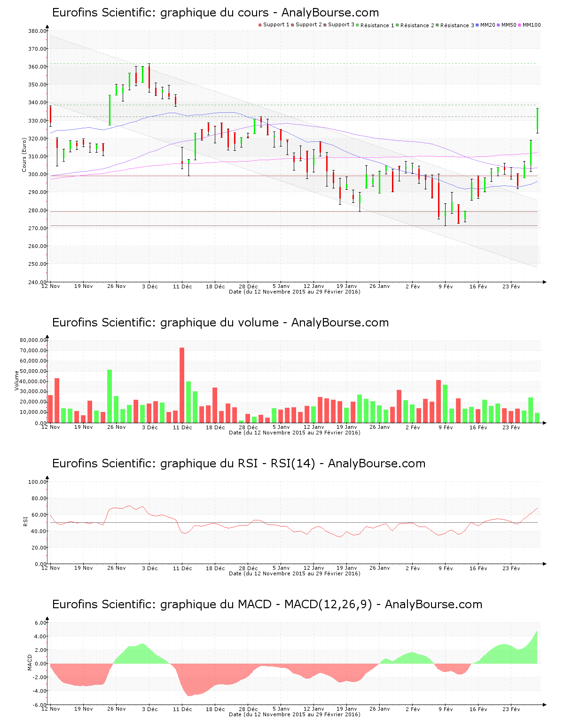Click the 'Cours (Euro)' y-axis label
564x728 pixels.
pyautogui.click(x=24, y=155)
